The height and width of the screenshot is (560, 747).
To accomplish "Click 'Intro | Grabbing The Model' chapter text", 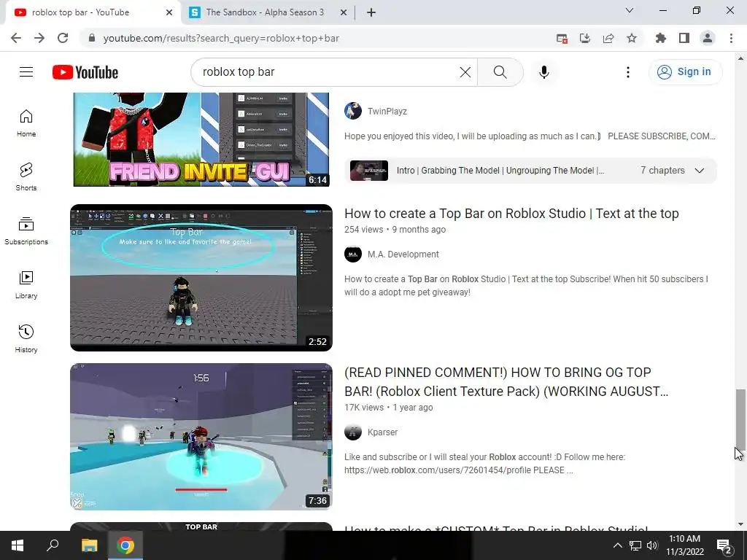I will (500, 171).
